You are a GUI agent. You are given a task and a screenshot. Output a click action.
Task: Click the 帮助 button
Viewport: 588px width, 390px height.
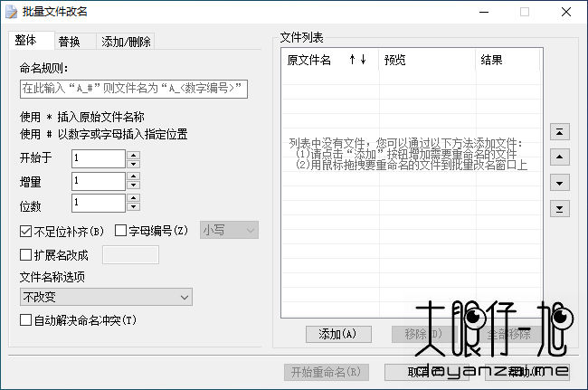527,372
